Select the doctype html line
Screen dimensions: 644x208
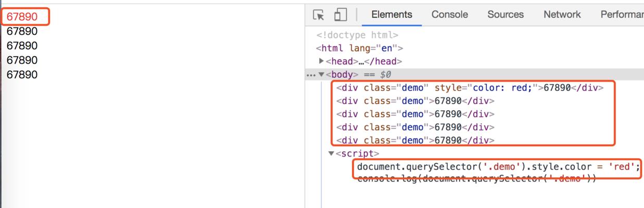[357, 35]
